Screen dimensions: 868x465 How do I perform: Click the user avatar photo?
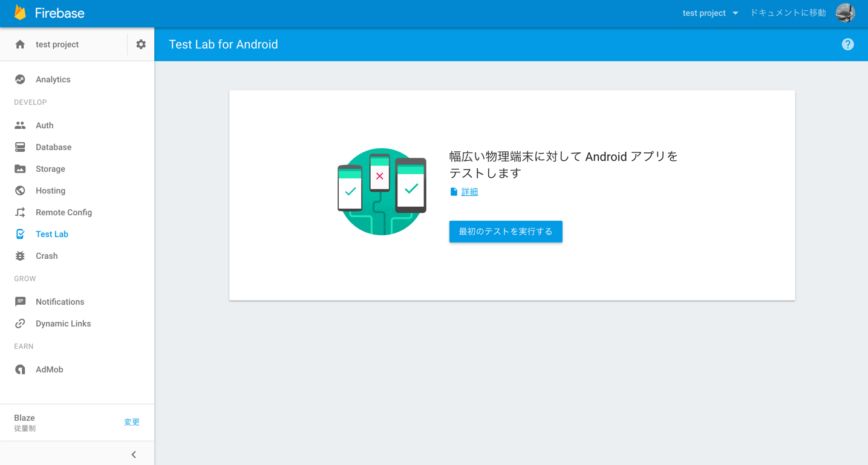(844, 12)
